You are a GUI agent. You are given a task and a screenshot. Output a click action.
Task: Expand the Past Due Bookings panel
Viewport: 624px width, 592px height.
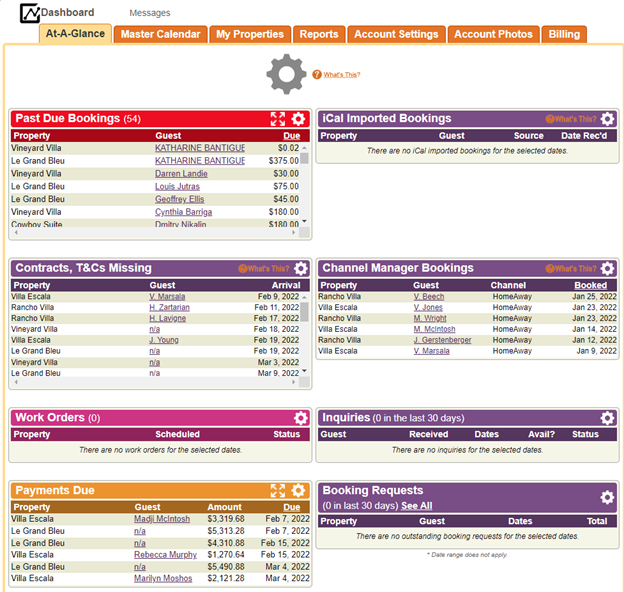point(278,119)
